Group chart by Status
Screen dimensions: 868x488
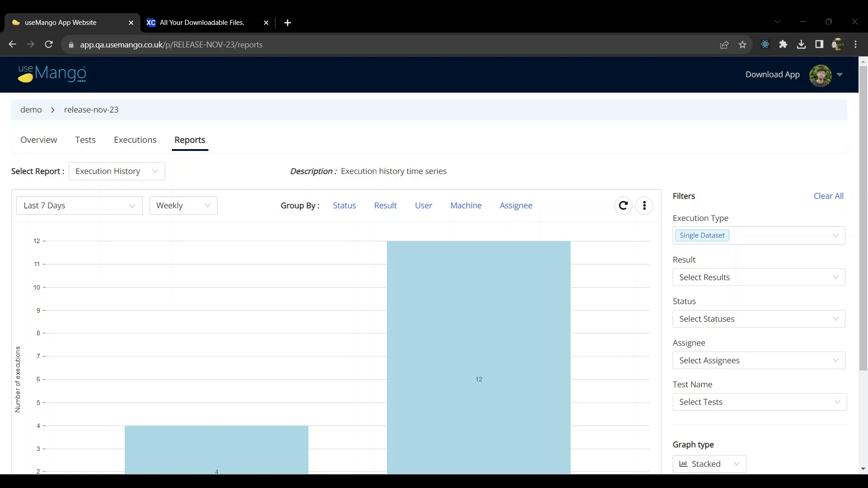click(x=344, y=206)
